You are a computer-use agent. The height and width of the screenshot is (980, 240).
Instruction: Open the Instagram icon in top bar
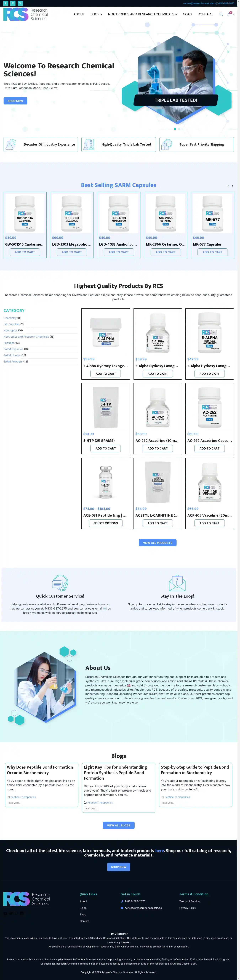click(x=20, y=3)
